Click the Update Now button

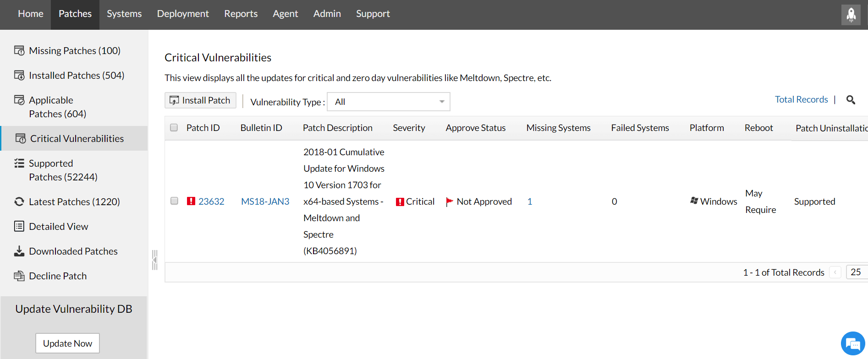[67, 343]
